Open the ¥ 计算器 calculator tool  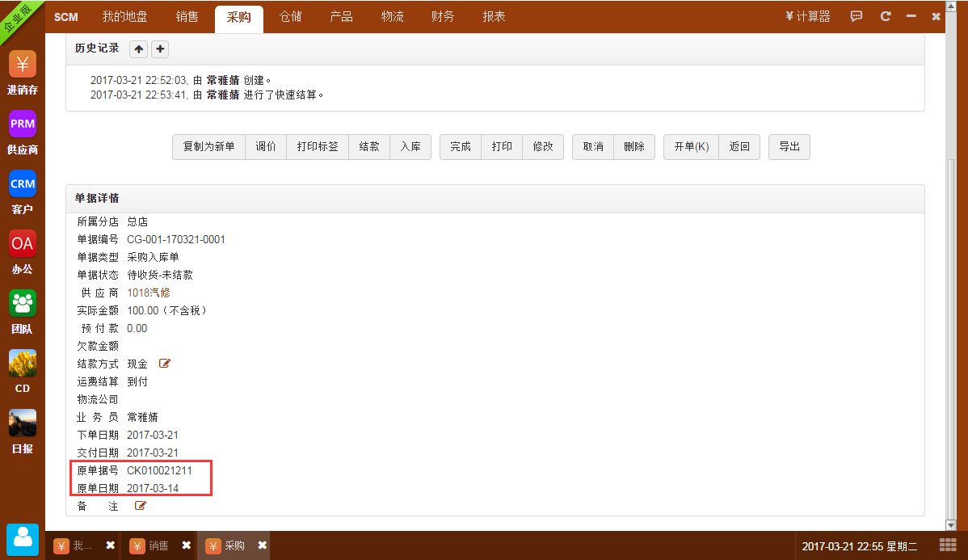[807, 17]
